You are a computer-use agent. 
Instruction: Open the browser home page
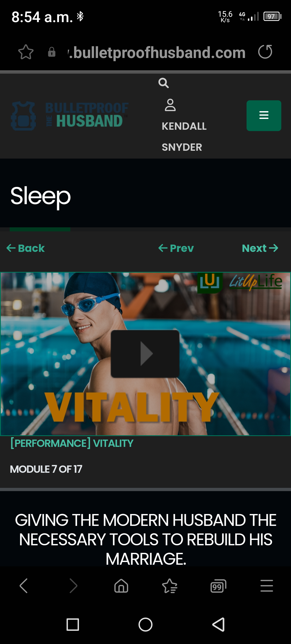click(121, 586)
